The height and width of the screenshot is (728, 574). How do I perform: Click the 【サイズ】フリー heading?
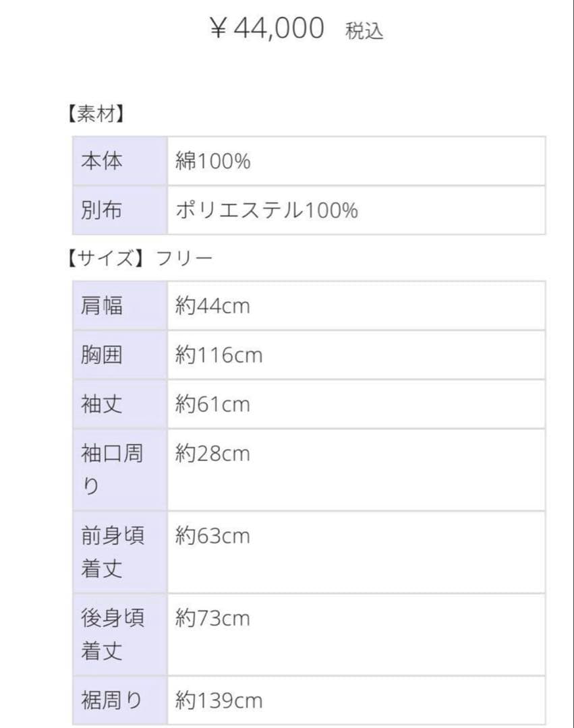139,259
